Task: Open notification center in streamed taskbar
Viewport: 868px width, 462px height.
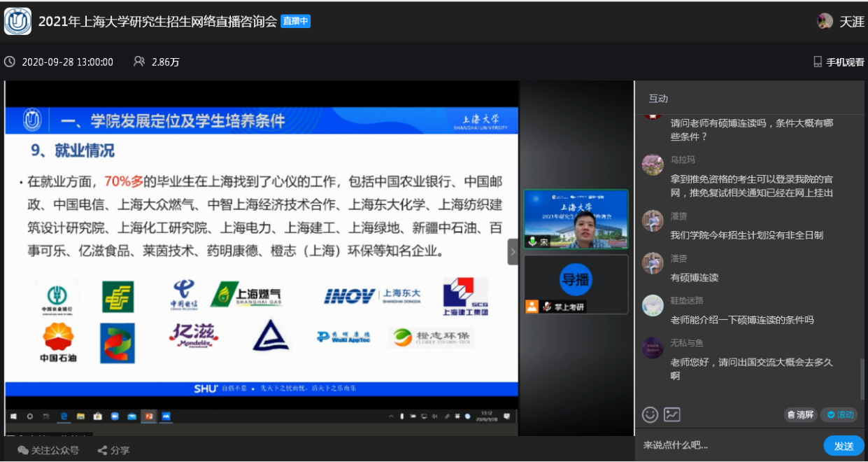Action: (x=506, y=416)
